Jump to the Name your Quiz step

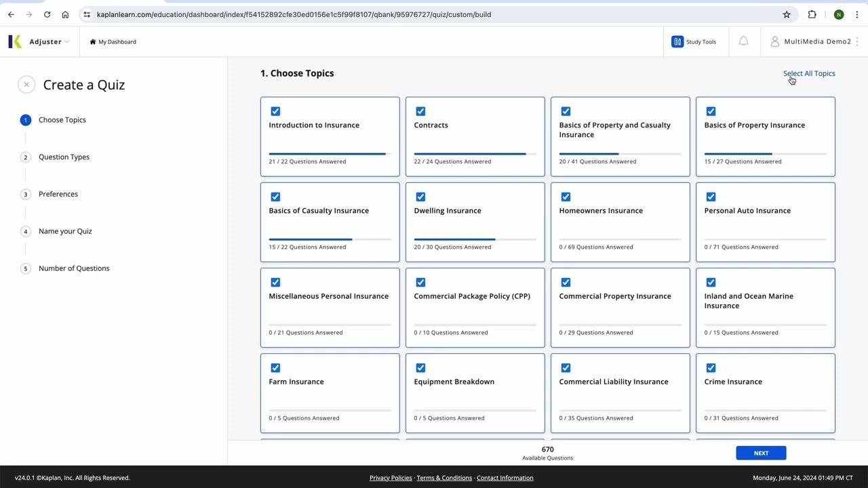(56, 231)
